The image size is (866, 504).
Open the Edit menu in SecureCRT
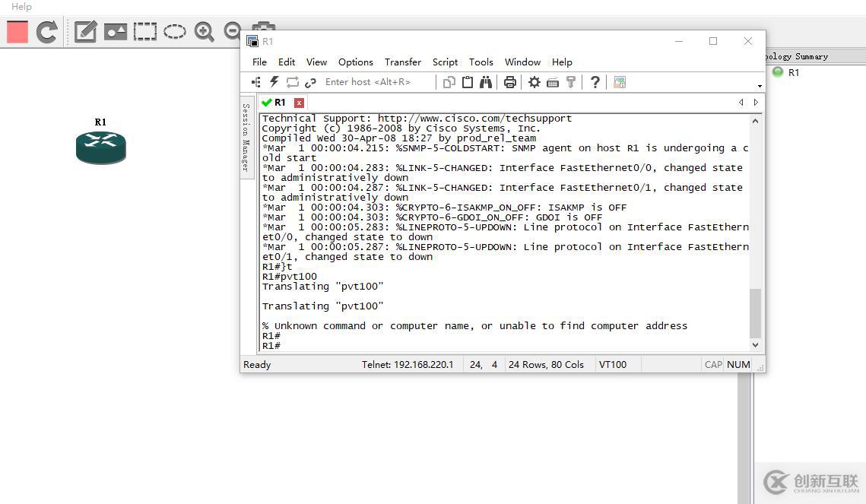point(287,62)
